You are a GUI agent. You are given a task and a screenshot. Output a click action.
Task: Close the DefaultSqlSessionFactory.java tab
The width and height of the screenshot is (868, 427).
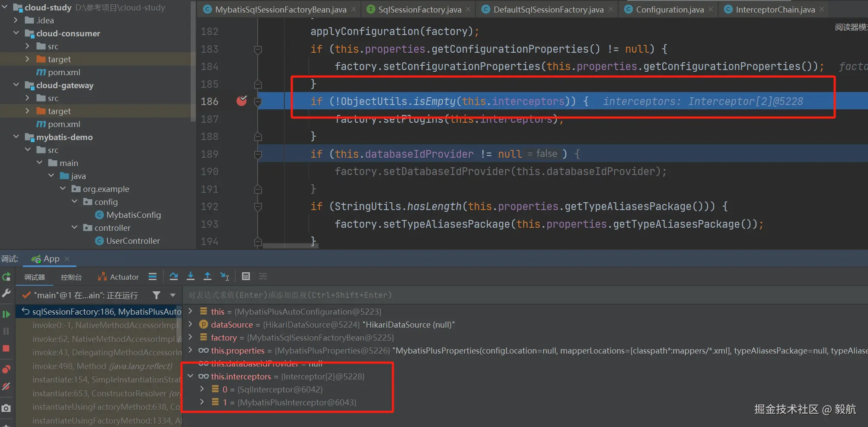click(611, 10)
